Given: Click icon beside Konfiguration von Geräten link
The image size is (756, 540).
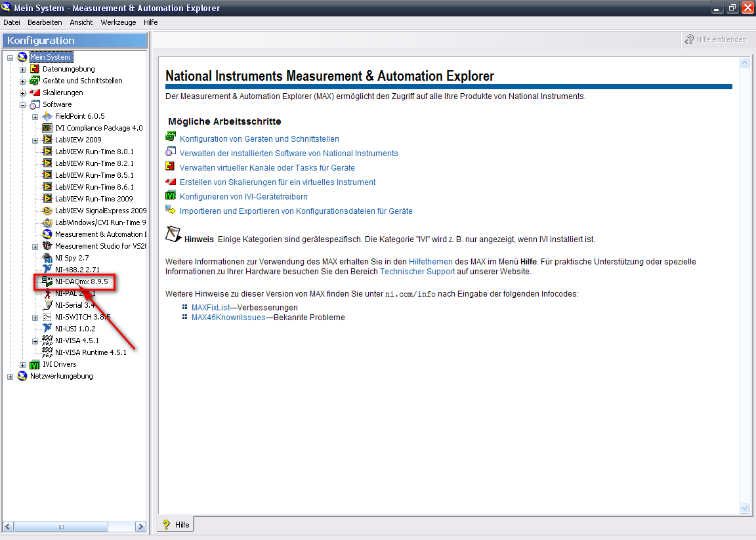Looking at the screenshot, I should click(171, 137).
